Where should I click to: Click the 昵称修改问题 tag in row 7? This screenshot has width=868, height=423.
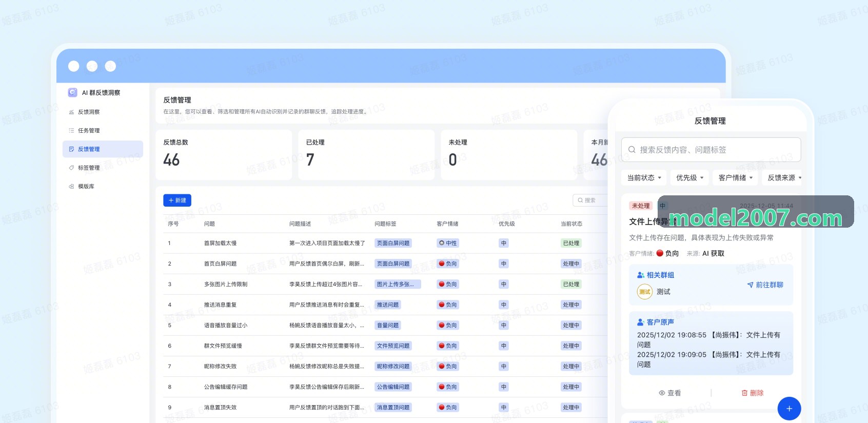click(393, 366)
